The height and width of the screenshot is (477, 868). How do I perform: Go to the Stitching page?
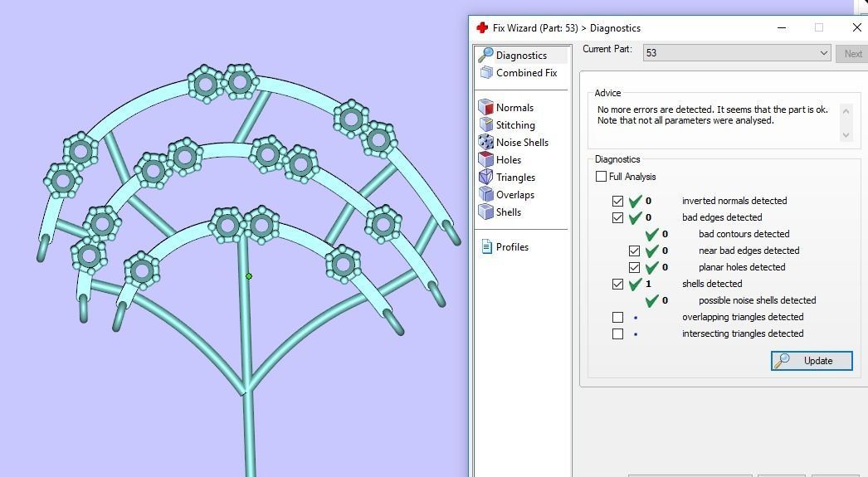(515, 125)
